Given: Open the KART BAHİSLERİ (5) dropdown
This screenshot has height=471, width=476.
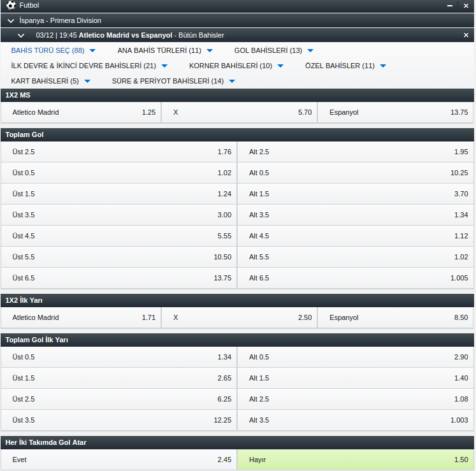Looking at the screenshot, I should pos(51,81).
